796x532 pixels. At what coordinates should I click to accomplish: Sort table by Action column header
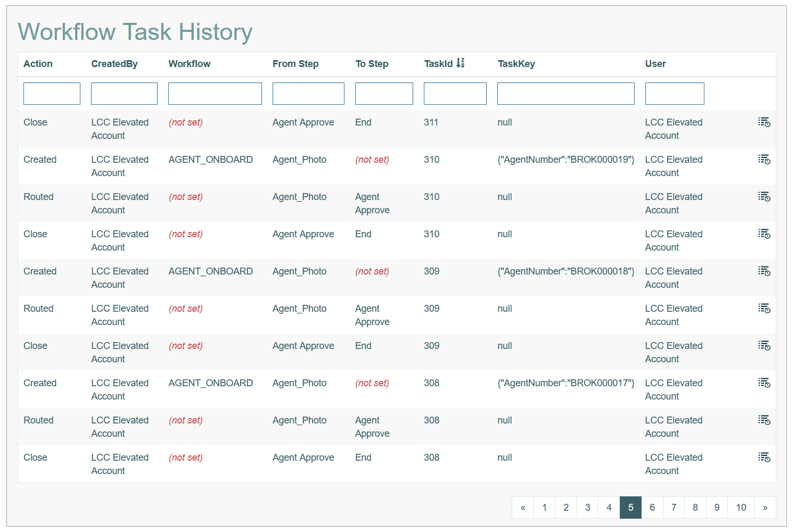pyautogui.click(x=38, y=64)
